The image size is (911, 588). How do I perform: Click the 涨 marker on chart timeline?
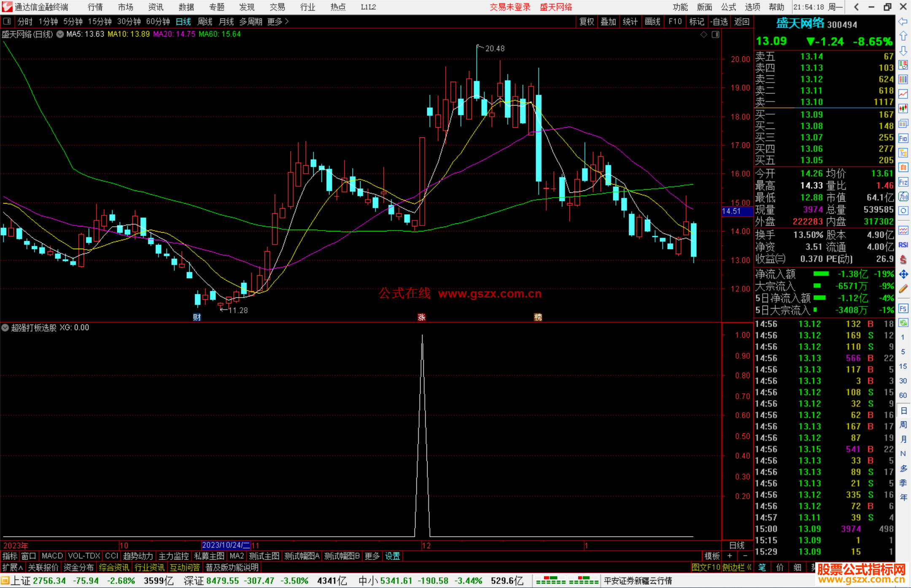(x=421, y=317)
